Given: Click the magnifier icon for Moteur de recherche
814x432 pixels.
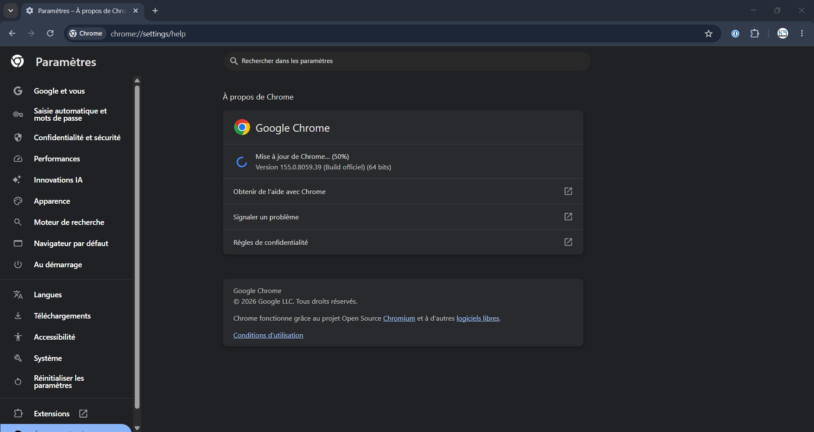Looking at the screenshot, I should (x=18, y=222).
